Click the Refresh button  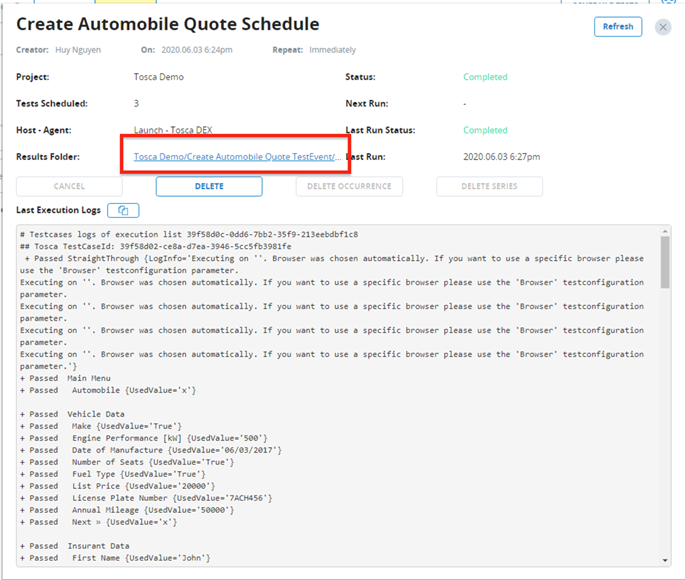[617, 27]
